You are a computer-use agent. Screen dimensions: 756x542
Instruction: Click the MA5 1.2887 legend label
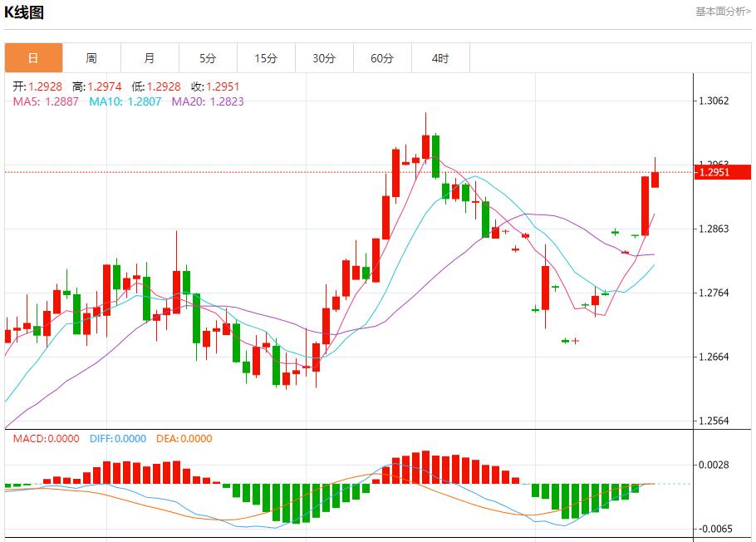46,101
